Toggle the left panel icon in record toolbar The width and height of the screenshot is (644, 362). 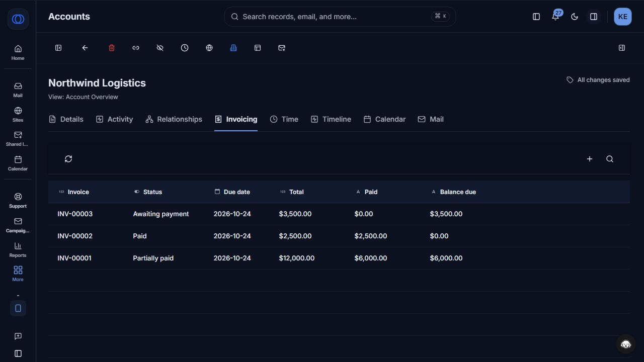click(x=58, y=48)
